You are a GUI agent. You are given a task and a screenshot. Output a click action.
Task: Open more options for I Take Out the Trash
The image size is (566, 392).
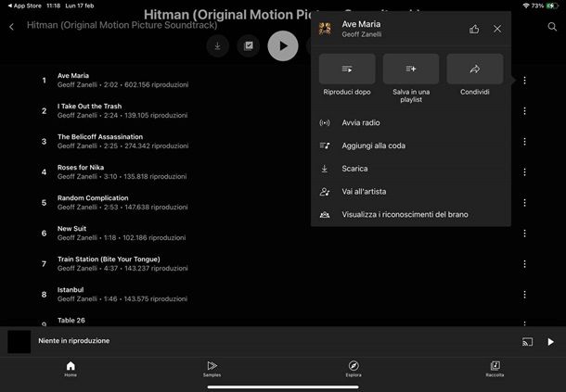point(524,110)
